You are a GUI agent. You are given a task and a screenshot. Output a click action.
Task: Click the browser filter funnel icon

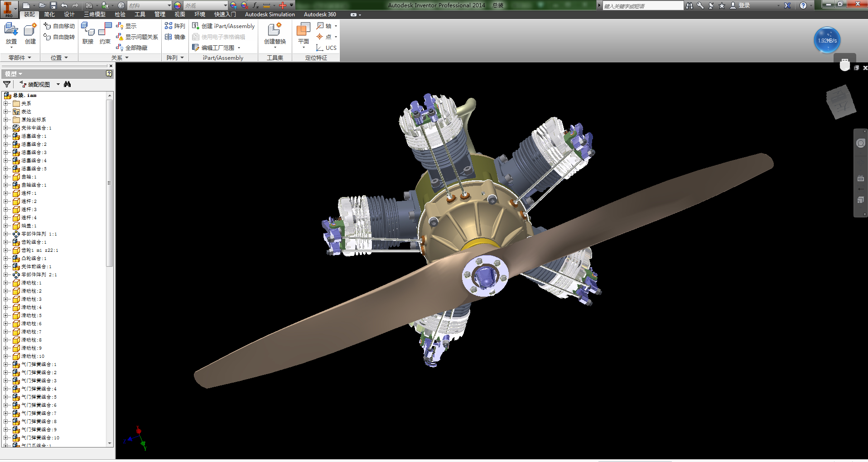(x=7, y=84)
